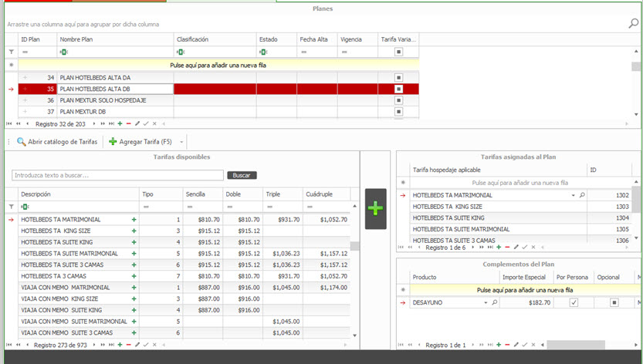
Task: Click magnifier in assigned HOTELBEDS TA MATRIMONIAL row
Action: tap(582, 196)
